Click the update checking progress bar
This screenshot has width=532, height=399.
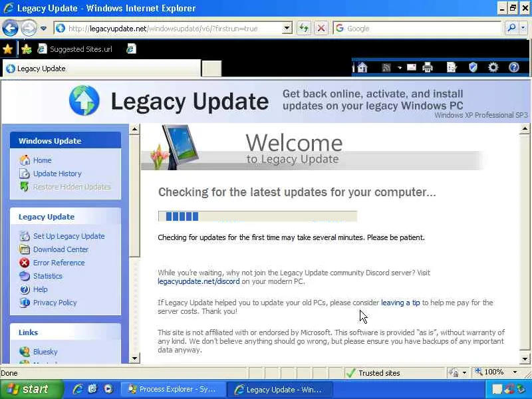[x=257, y=216]
